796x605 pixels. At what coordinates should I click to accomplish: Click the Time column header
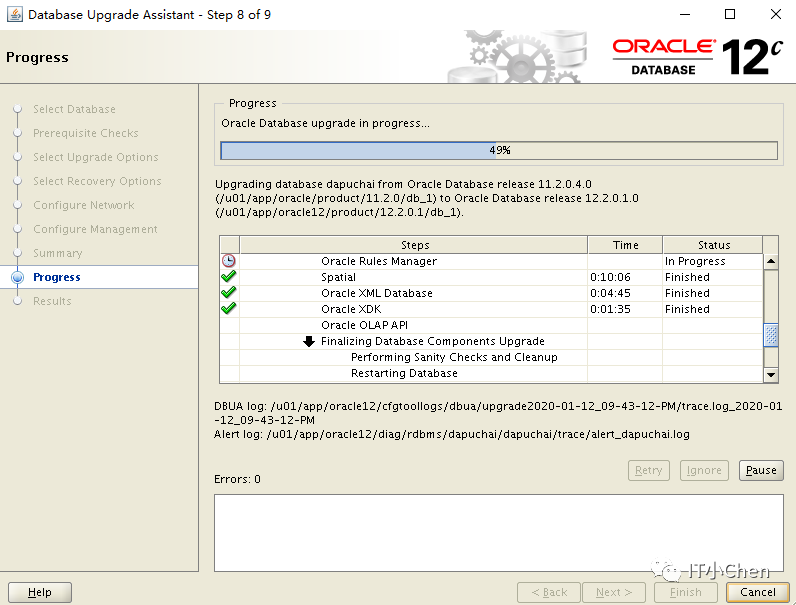[x=625, y=245]
